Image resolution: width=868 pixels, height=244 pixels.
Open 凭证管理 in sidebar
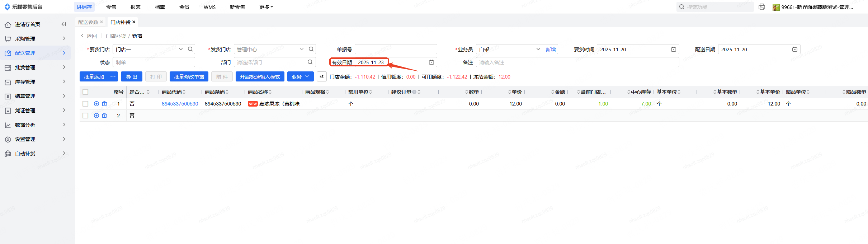36,110
